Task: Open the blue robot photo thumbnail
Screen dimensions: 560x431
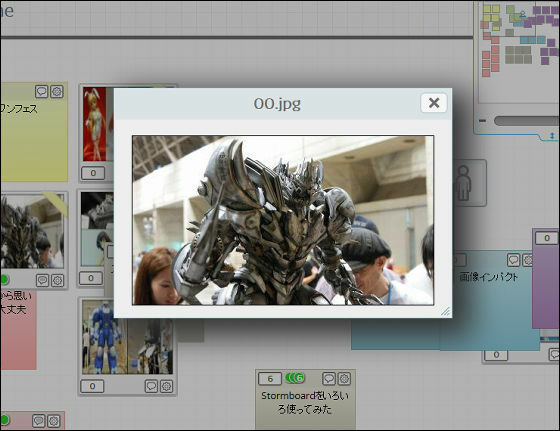Action: 127,337
